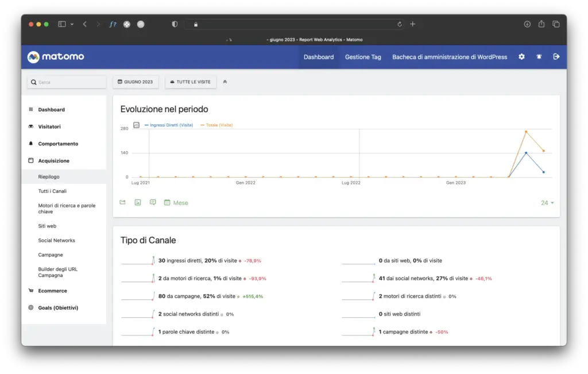This screenshot has width=588, height=374.
Task: Collapse the top controls with double chevron
Action: (x=225, y=82)
